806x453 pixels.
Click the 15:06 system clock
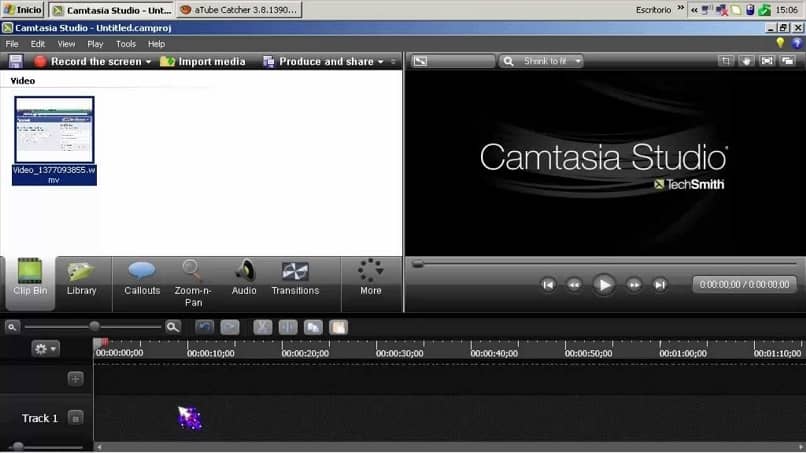[x=786, y=10]
